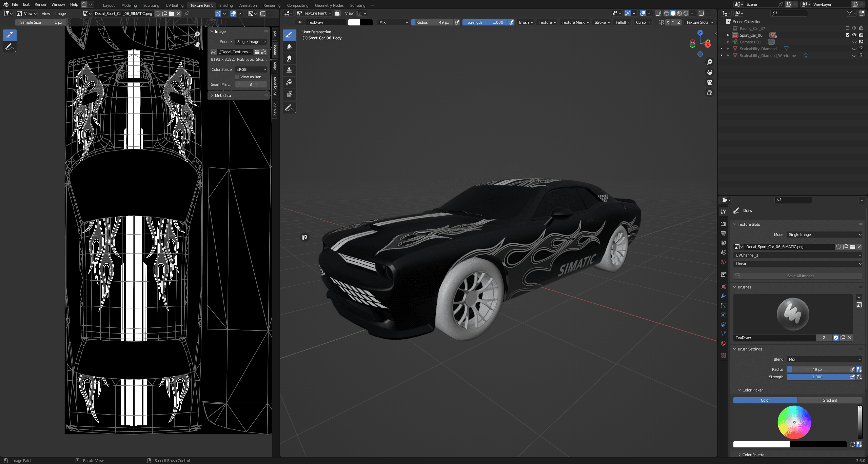Click the viewport pan hand gizmo
868x464 pixels.
coord(709,72)
